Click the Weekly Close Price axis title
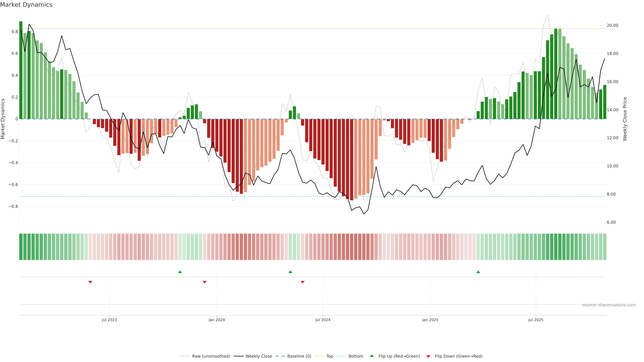This screenshot has width=644, height=362. point(625,119)
